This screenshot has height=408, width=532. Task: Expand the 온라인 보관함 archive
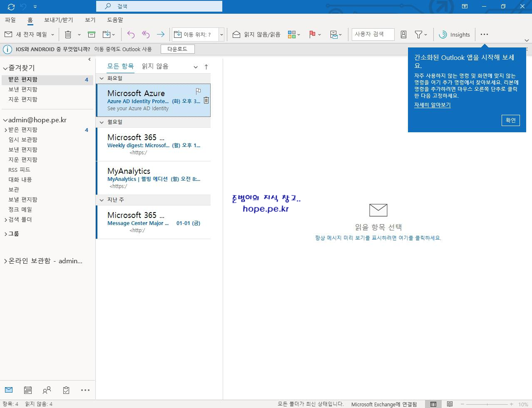point(5,261)
